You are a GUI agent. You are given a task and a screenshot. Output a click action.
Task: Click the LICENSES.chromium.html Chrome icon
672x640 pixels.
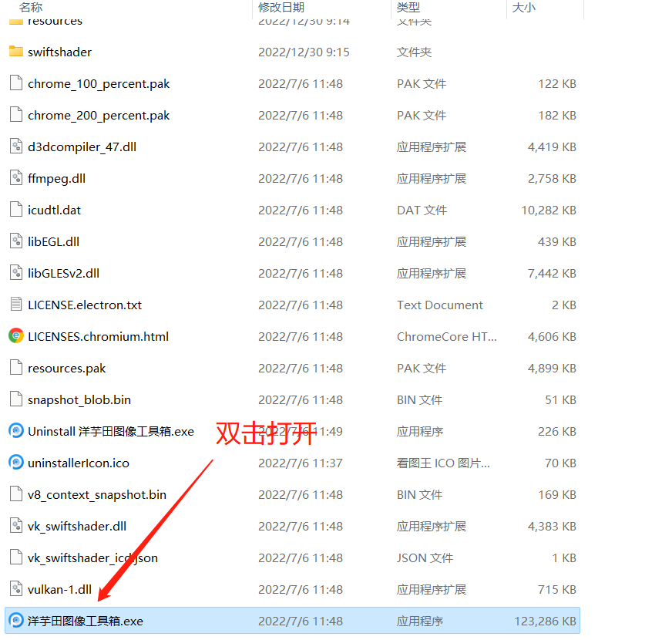tap(16, 336)
